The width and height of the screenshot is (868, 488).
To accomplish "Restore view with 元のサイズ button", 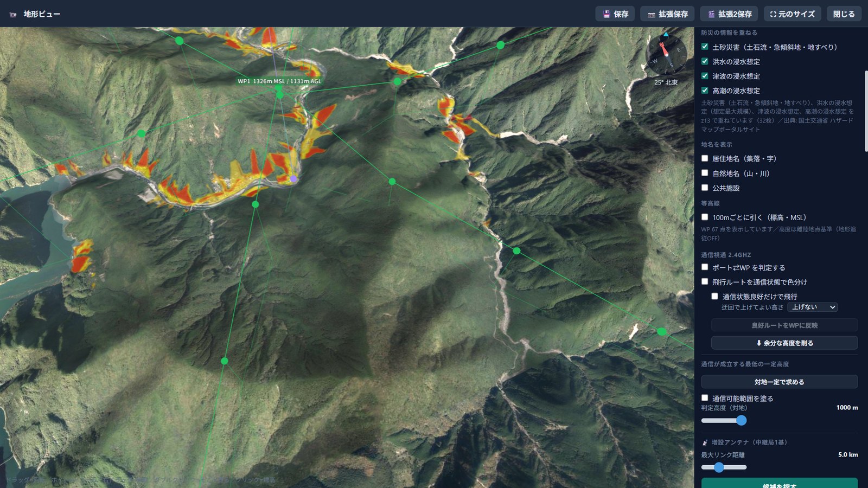I will tap(792, 14).
